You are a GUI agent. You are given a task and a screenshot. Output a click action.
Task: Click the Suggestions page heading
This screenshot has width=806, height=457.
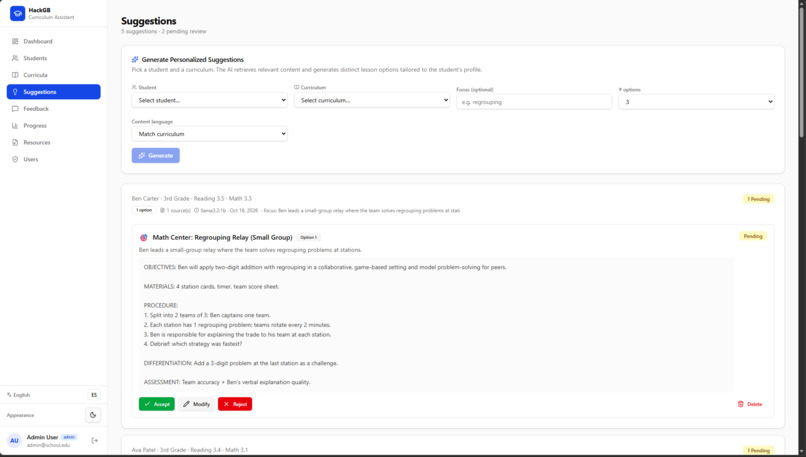149,21
